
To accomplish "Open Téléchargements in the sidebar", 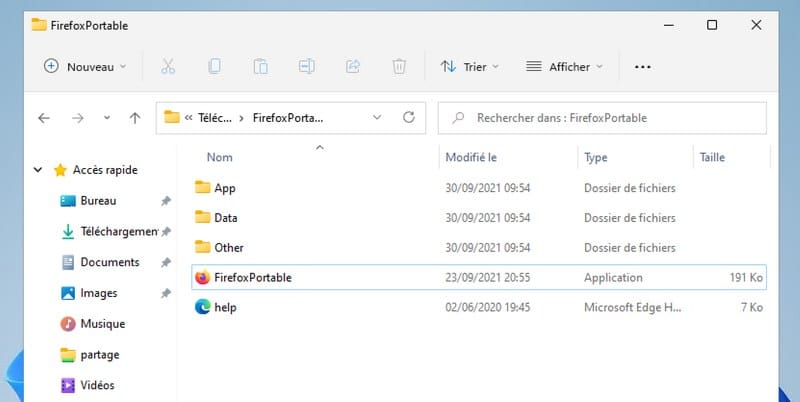I will point(118,231).
